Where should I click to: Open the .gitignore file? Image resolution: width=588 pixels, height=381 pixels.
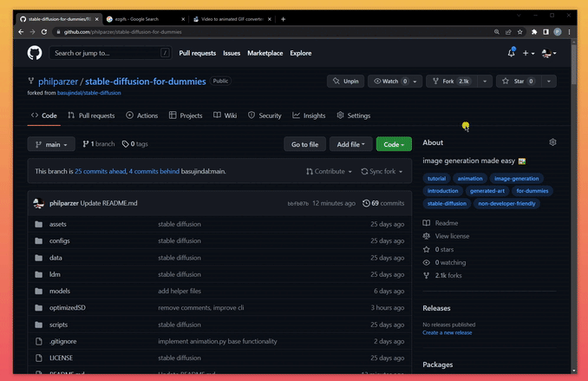tap(63, 341)
